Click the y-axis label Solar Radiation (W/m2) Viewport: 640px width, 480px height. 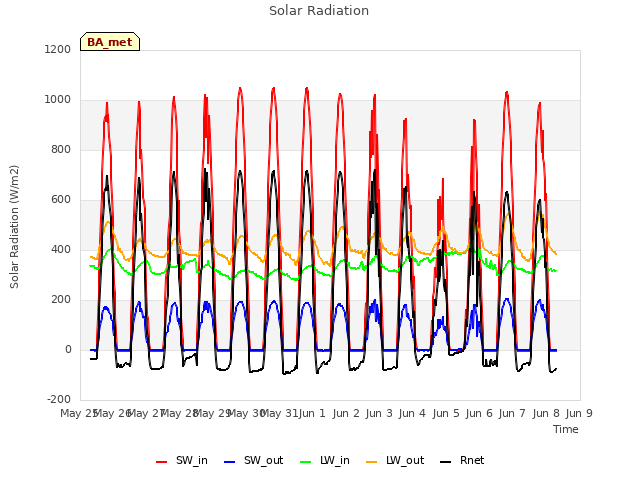click(x=14, y=227)
